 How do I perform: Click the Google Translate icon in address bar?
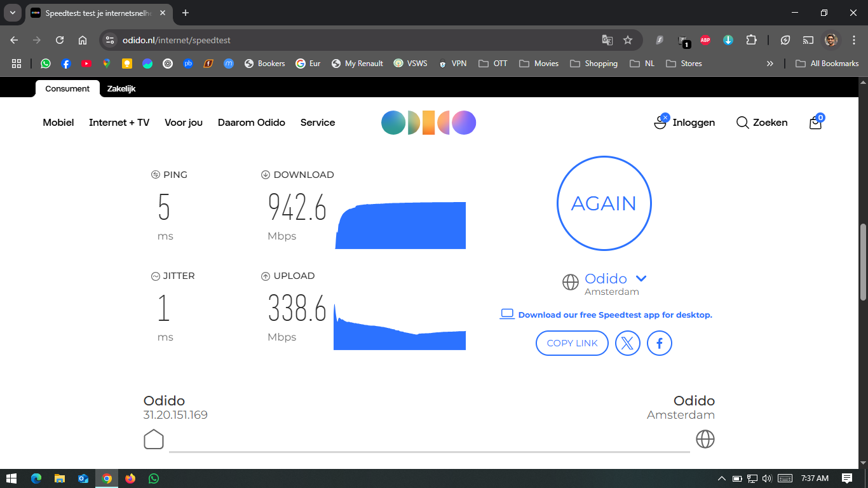click(x=607, y=40)
